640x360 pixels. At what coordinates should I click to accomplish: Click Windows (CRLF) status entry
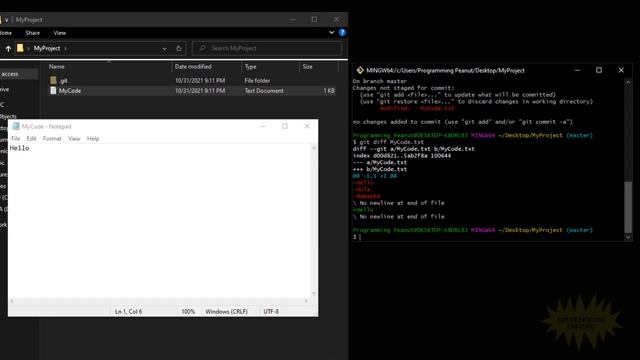(x=227, y=311)
